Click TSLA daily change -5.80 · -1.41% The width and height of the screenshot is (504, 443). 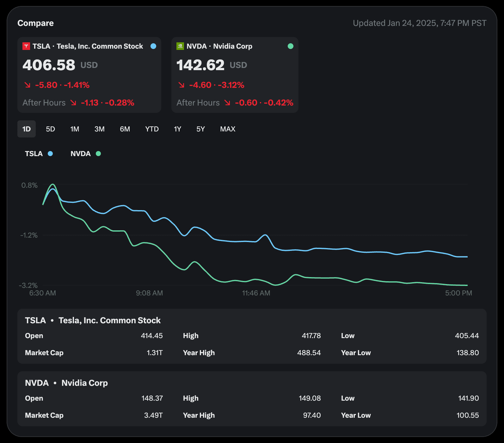tap(62, 85)
